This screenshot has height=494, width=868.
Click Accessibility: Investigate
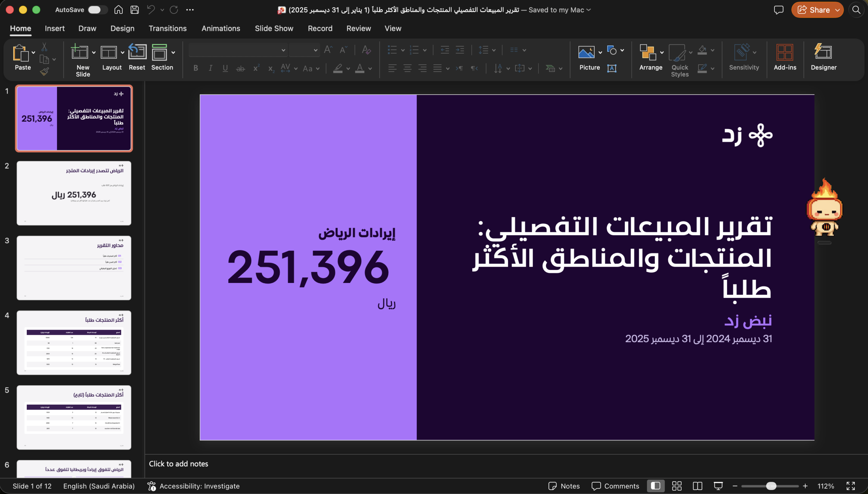tap(193, 486)
